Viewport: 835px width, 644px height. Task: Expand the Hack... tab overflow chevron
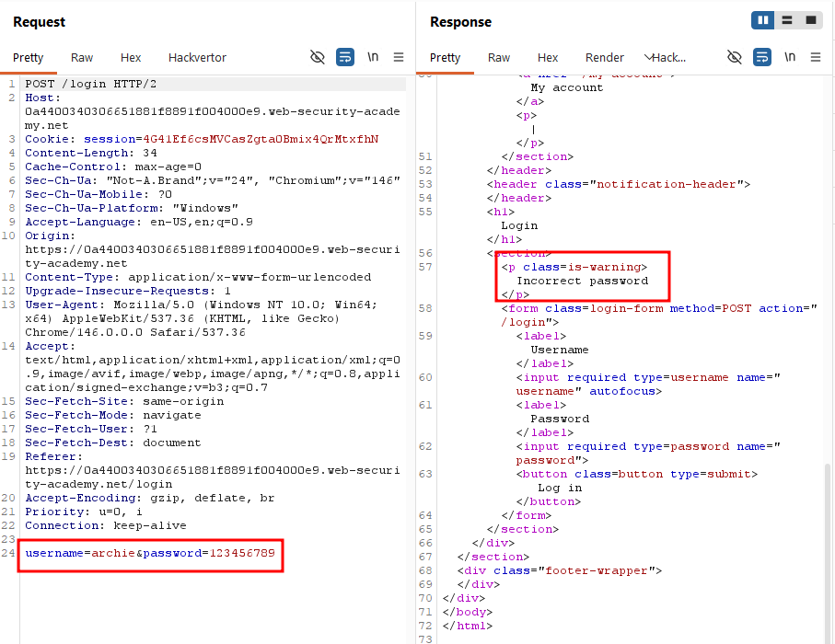coord(648,57)
